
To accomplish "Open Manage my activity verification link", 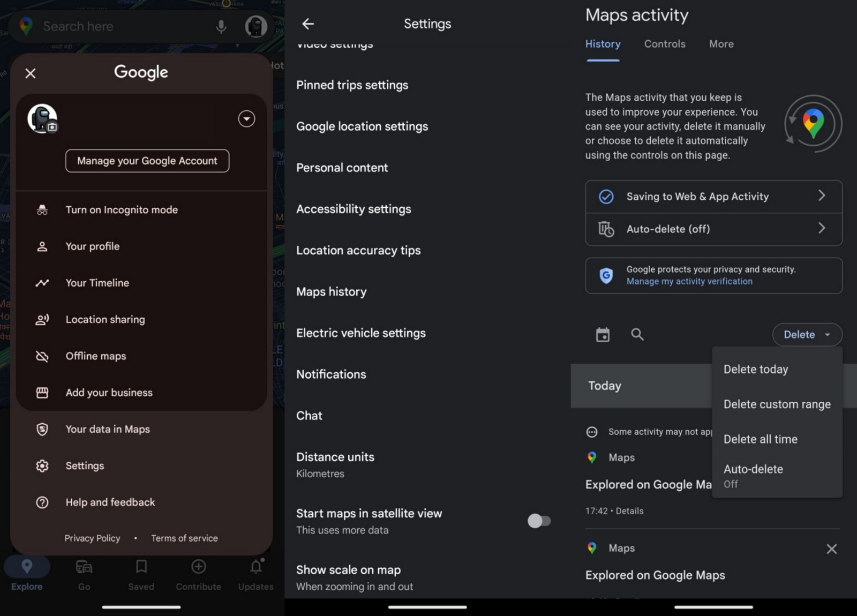I will click(x=689, y=281).
